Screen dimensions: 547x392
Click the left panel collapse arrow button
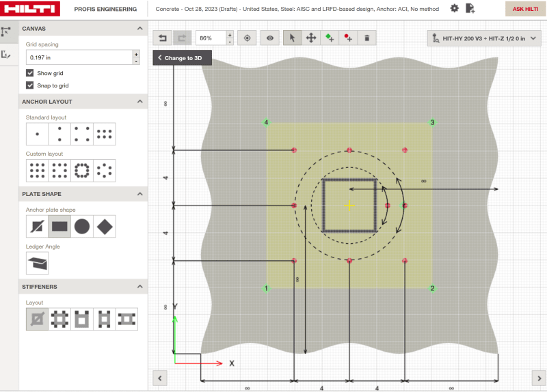pos(160,378)
